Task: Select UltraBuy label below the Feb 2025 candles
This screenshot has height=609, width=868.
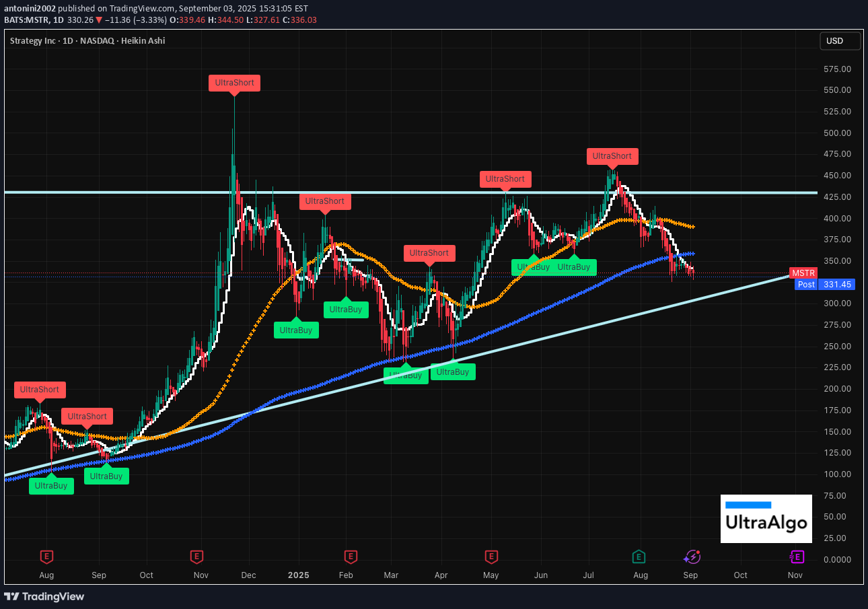Action: pyautogui.click(x=347, y=310)
